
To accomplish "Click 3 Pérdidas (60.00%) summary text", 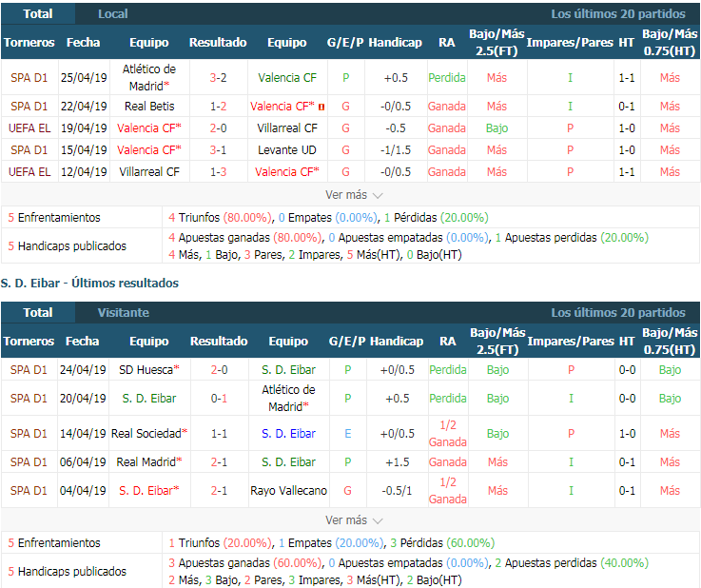I will [x=442, y=543].
